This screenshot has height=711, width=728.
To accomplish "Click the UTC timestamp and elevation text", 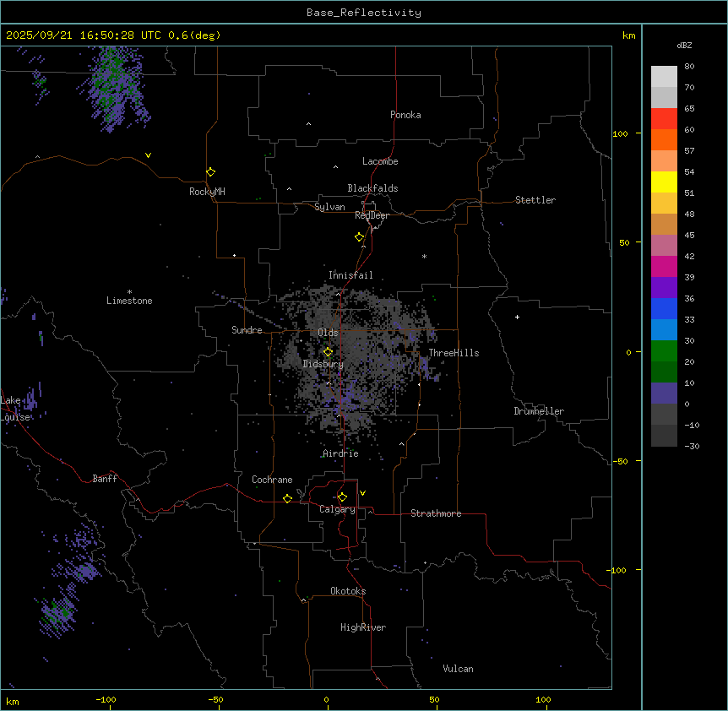I will pyautogui.click(x=113, y=35).
